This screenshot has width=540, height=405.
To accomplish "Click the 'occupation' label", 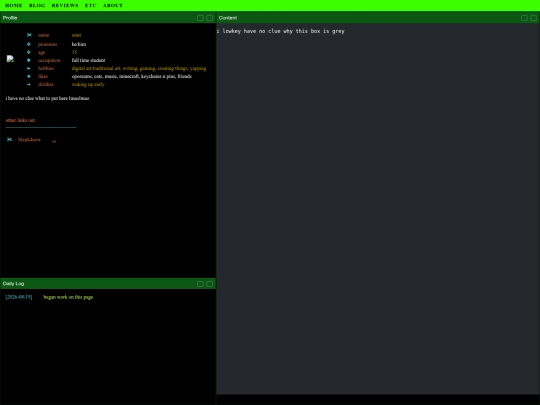I will pos(49,60).
